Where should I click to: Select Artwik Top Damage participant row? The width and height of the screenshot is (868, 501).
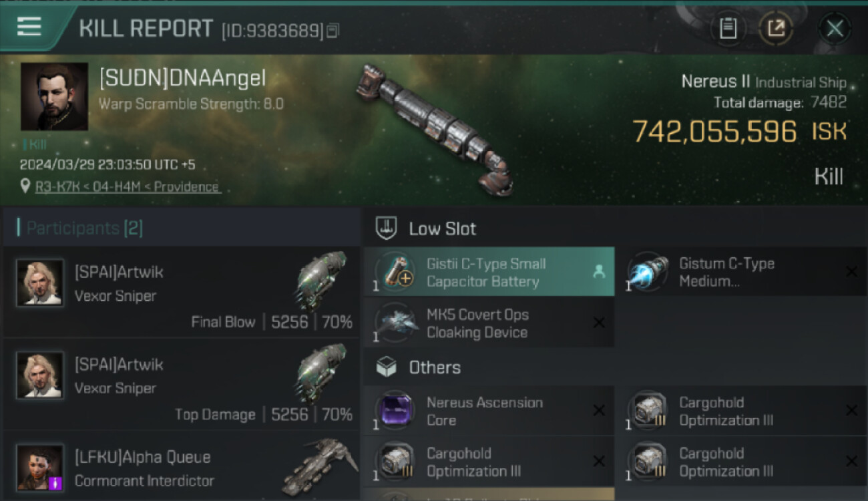click(x=182, y=384)
